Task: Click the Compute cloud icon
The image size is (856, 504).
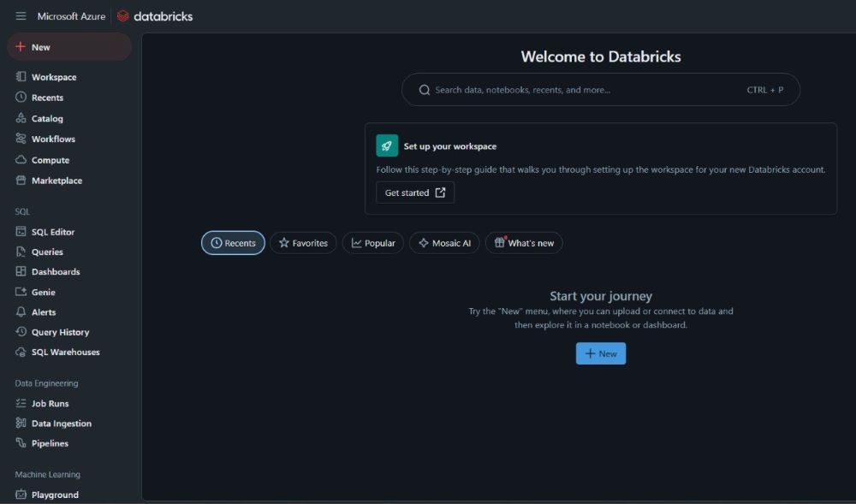Action: pyautogui.click(x=21, y=160)
